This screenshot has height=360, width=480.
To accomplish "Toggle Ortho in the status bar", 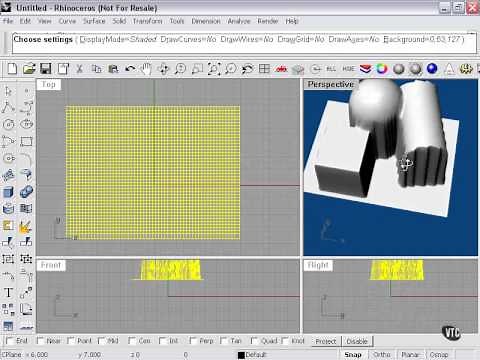I will [x=382, y=355].
